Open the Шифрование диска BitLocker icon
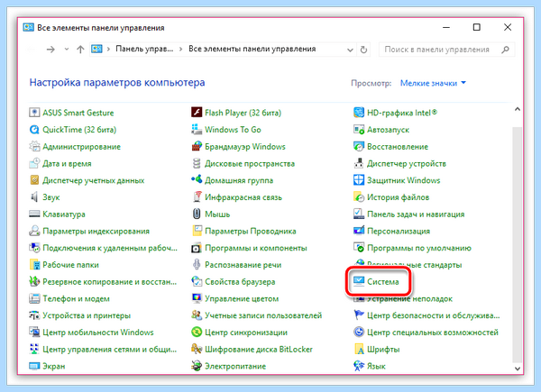The image size is (541, 392). (x=197, y=350)
